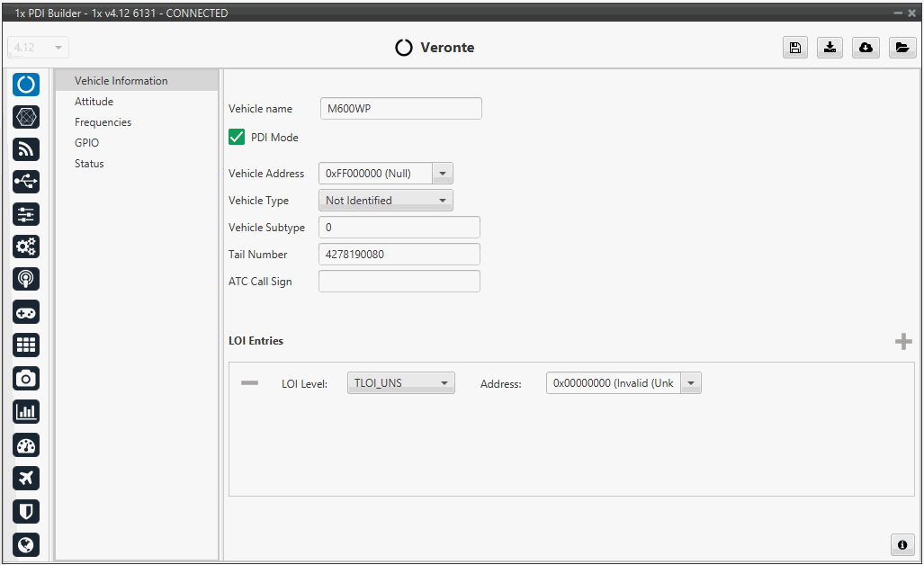Open the USB connections sidebar icon
Image resolution: width=924 pixels, height=565 pixels.
(26, 182)
